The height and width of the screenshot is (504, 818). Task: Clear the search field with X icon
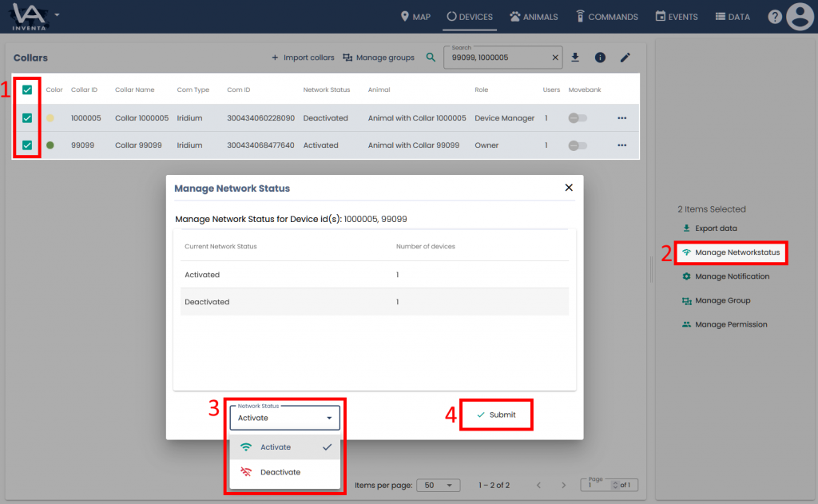pyautogui.click(x=556, y=58)
